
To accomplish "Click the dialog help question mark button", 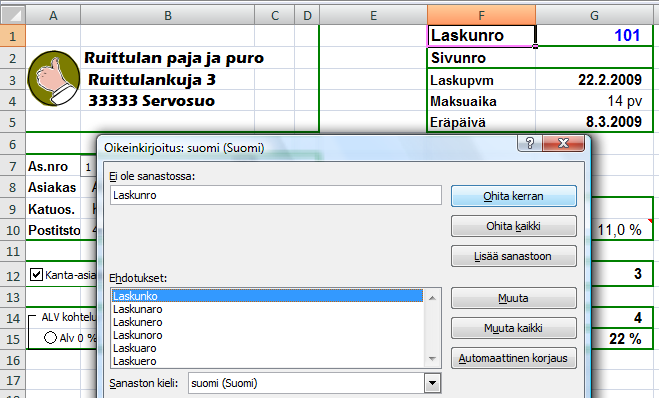I will click(530, 143).
